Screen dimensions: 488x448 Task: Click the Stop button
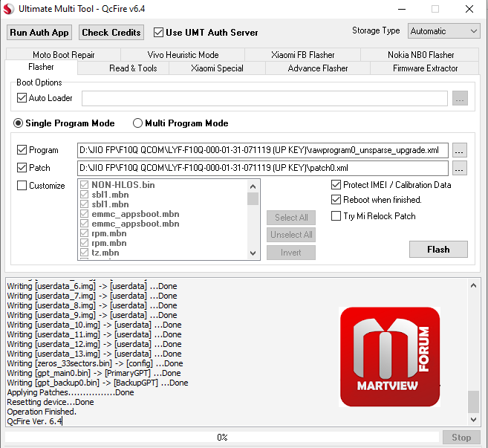(461, 438)
